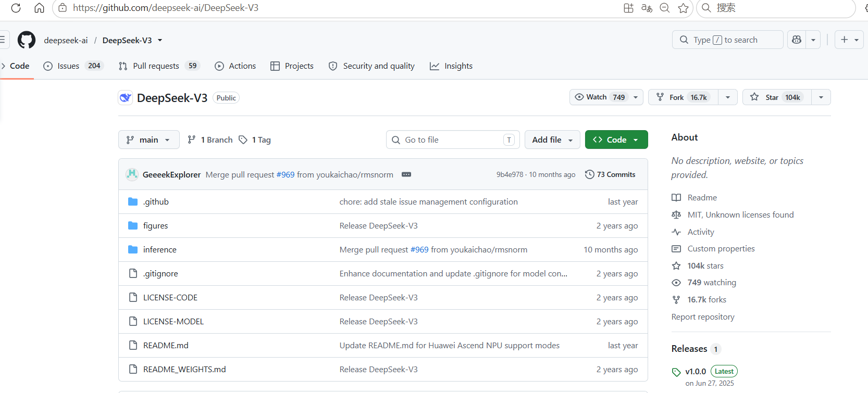This screenshot has width=868, height=393.
Task: Click the ellipsis to expand commit message
Action: pyautogui.click(x=406, y=174)
